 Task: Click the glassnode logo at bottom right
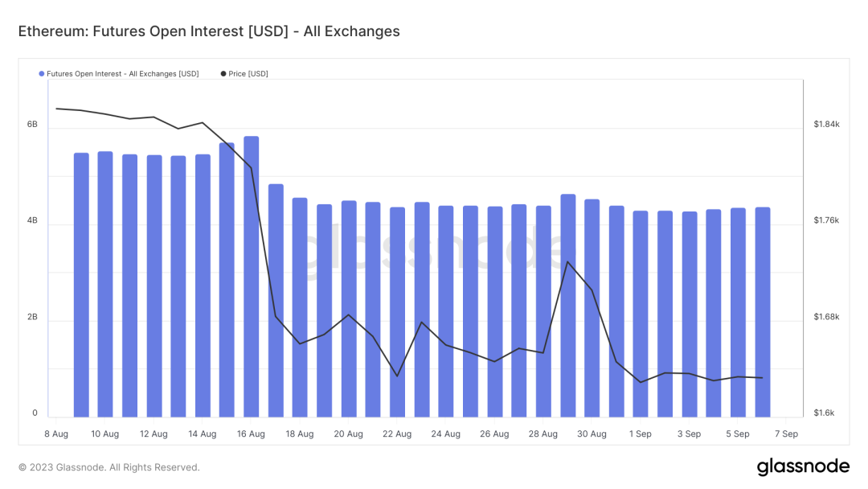[803, 467]
